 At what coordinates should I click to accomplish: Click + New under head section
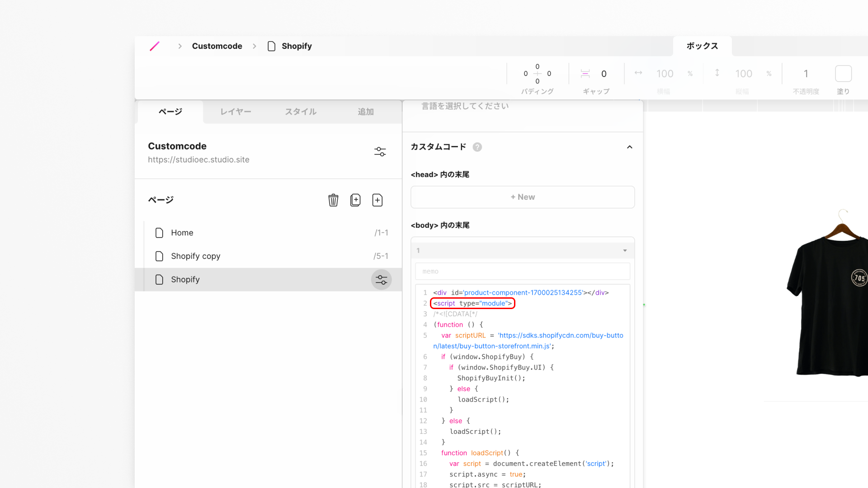click(x=523, y=197)
